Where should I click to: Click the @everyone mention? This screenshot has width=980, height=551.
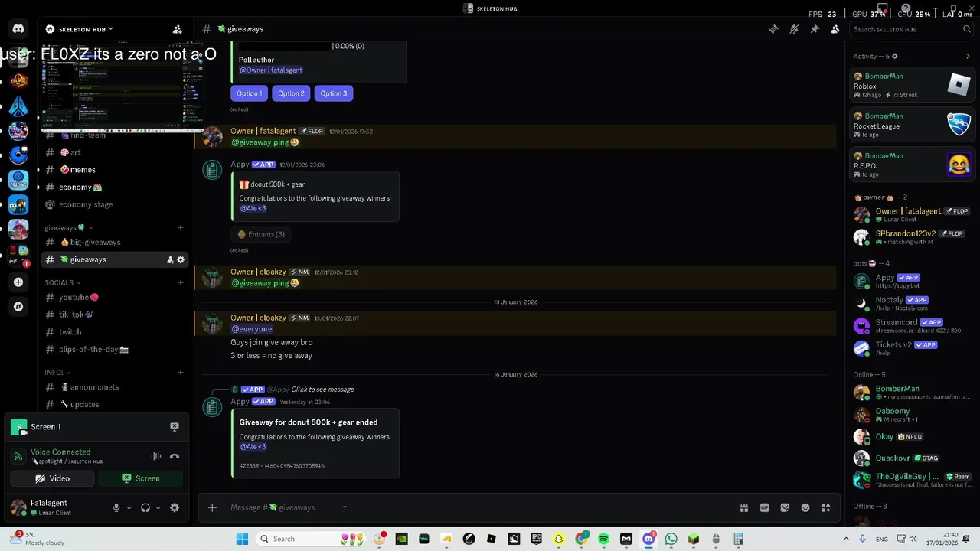click(252, 329)
